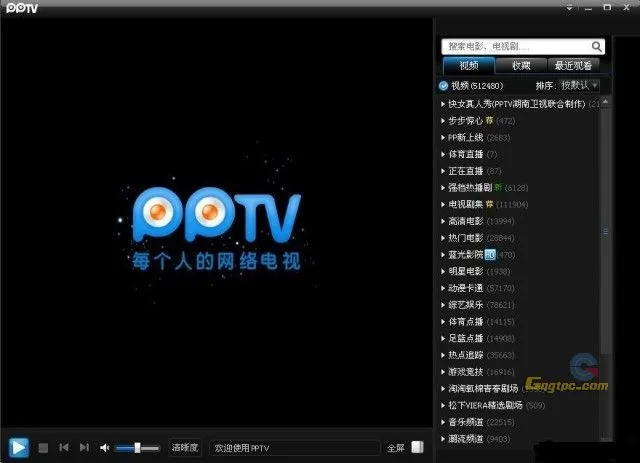Click the 推荐 badge next to 步步惊心
Viewport: 640px width, 463px height.
coord(489,121)
